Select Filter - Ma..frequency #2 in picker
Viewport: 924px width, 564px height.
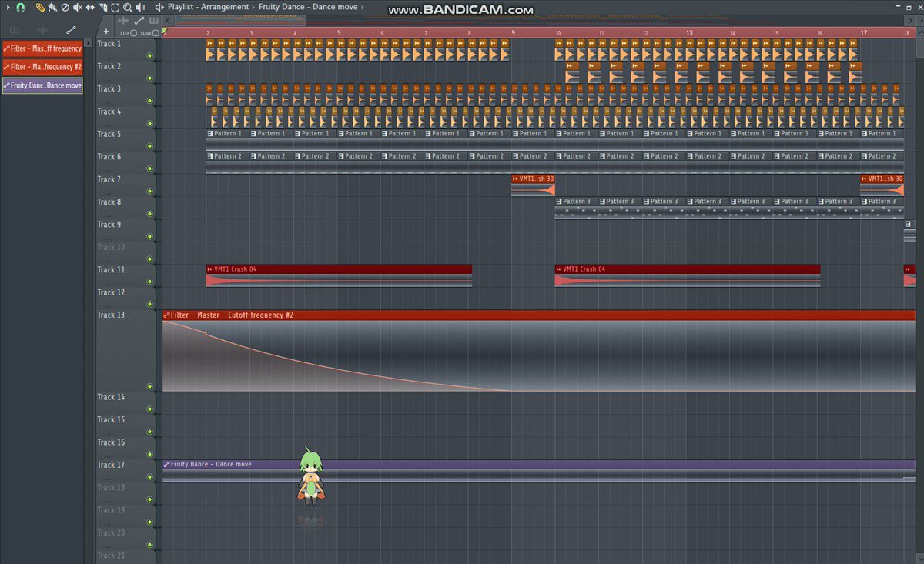[42, 67]
